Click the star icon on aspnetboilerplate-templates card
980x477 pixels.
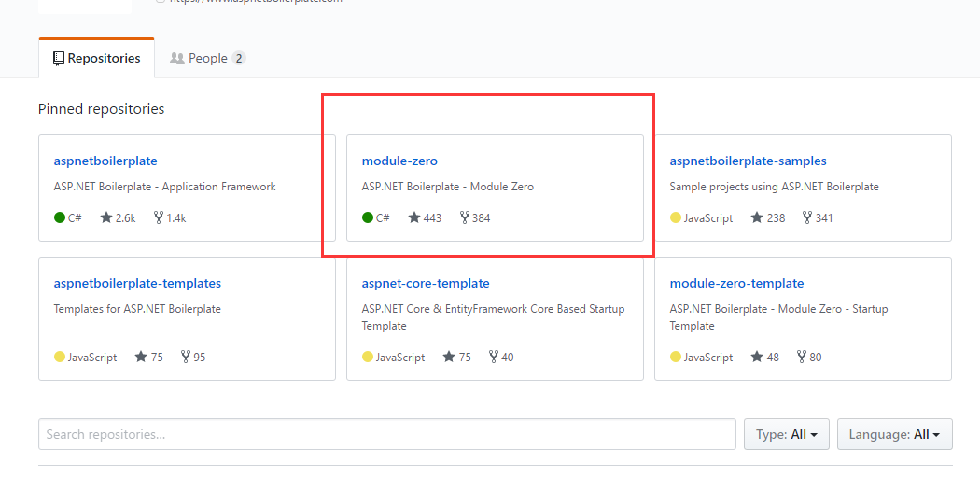click(x=141, y=357)
